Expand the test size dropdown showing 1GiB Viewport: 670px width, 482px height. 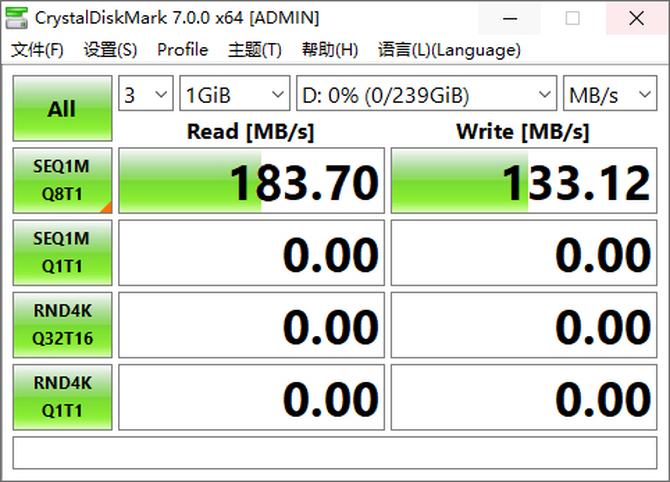[x=235, y=93]
